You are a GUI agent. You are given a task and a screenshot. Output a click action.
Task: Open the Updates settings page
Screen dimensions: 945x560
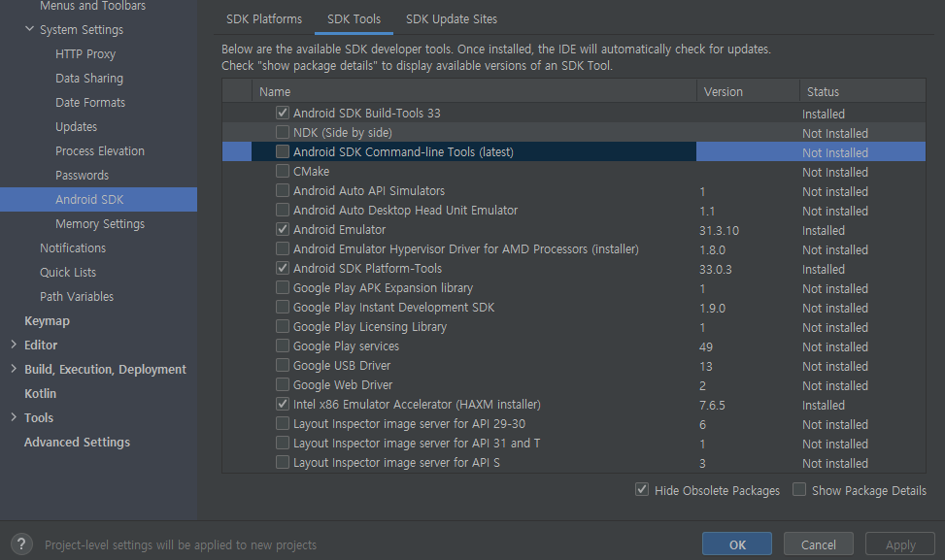[x=76, y=126]
